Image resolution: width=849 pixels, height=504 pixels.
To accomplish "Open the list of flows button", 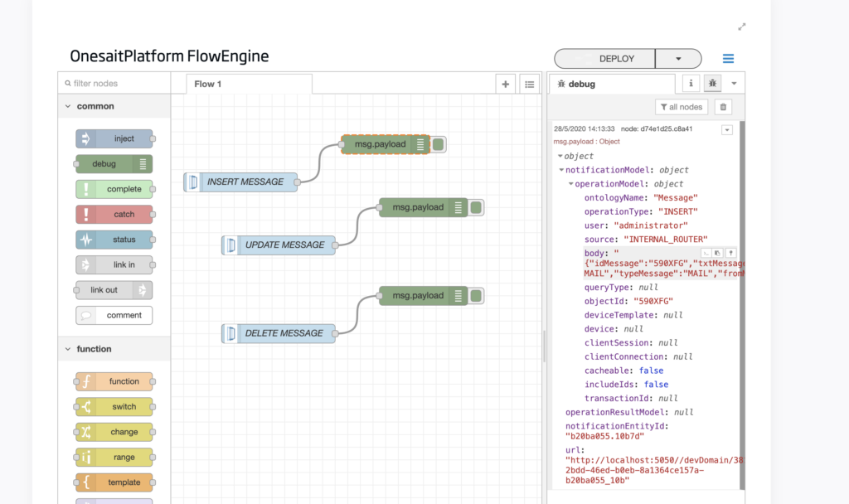I will point(530,84).
